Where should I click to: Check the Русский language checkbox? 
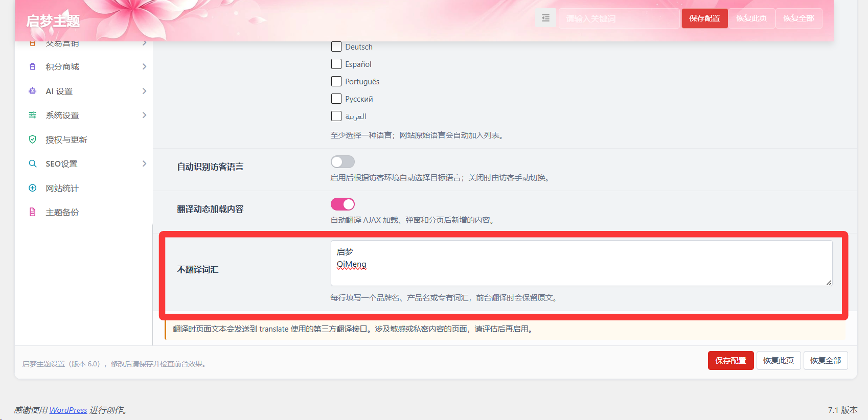click(336, 99)
